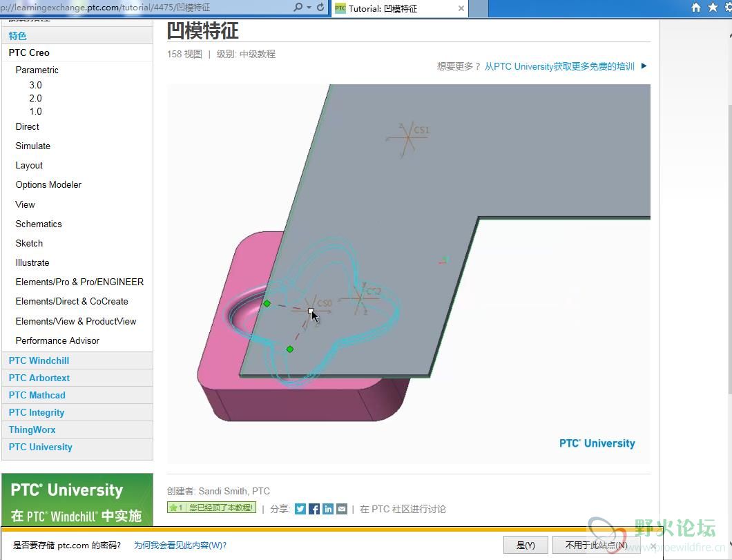Open Elements/Direct & CoCreate category
Image resolution: width=732 pixels, height=560 pixels.
coord(72,302)
